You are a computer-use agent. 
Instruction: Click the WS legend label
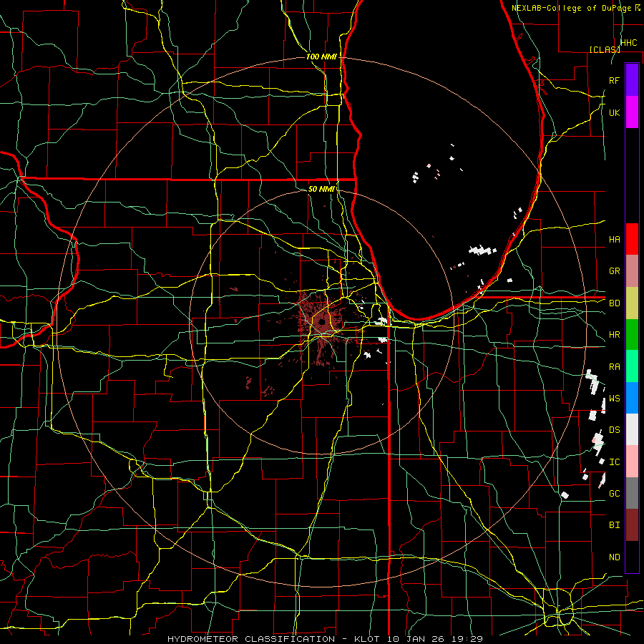tap(615, 399)
